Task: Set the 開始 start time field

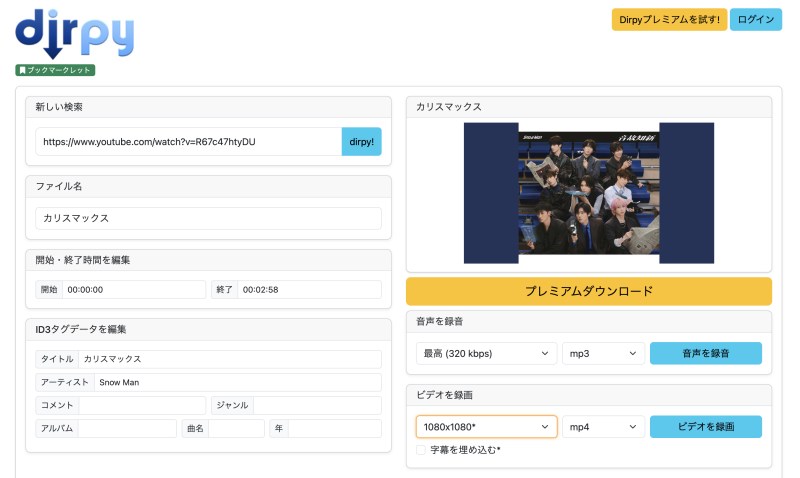Action: 134,290
